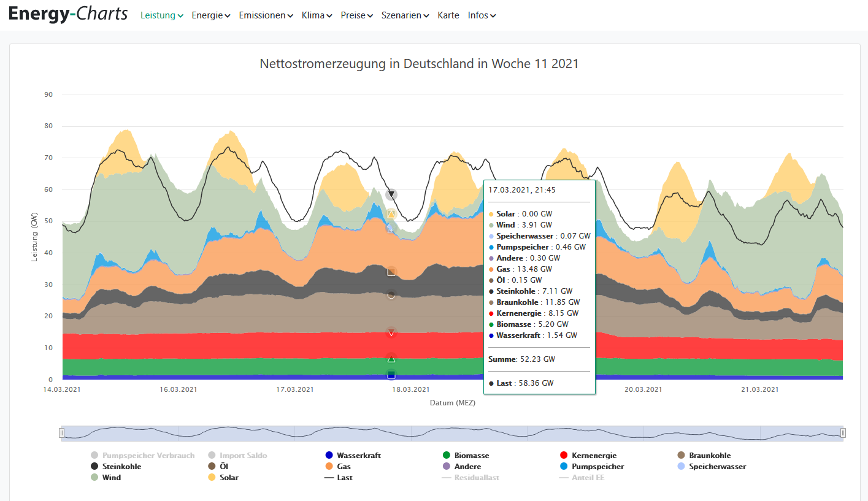
Task: Open the Karte page
Action: click(448, 15)
